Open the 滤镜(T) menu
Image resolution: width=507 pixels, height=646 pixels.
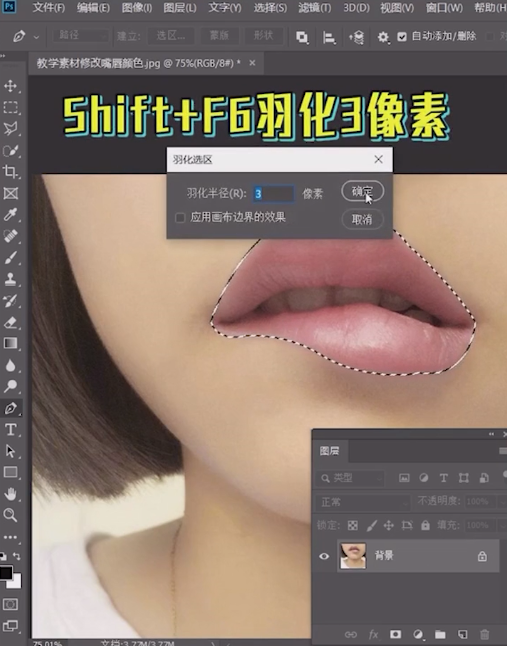pos(315,8)
